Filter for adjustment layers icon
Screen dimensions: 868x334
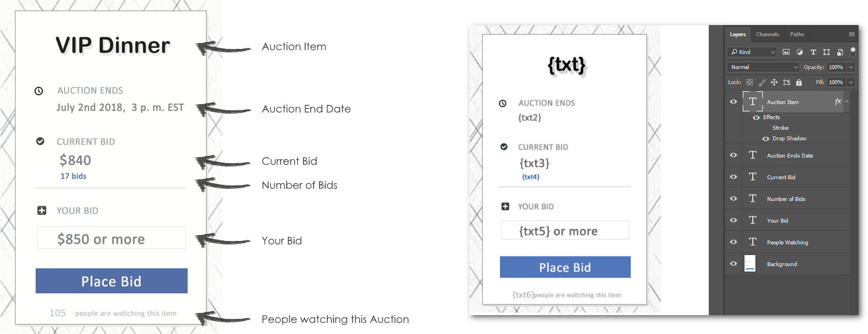800,52
